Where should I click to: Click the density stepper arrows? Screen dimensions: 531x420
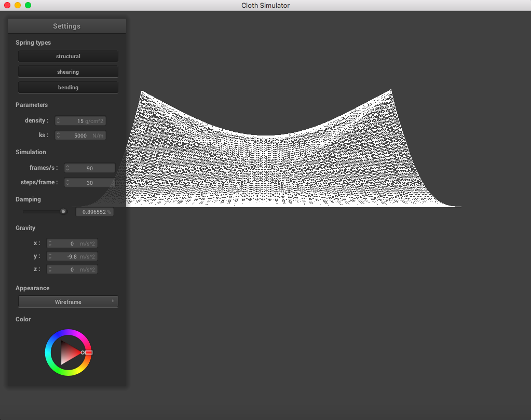pos(58,121)
